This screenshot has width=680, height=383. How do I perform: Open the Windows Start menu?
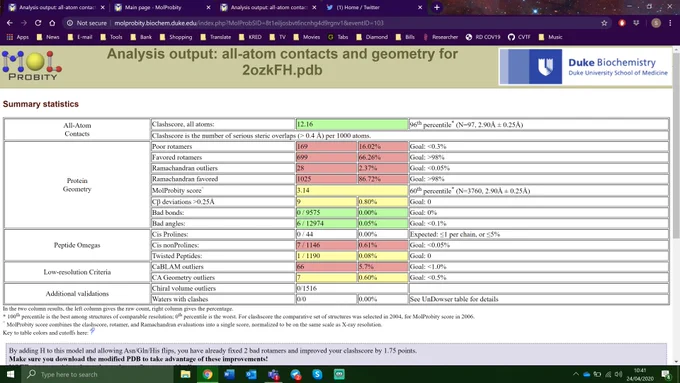coord(10,374)
